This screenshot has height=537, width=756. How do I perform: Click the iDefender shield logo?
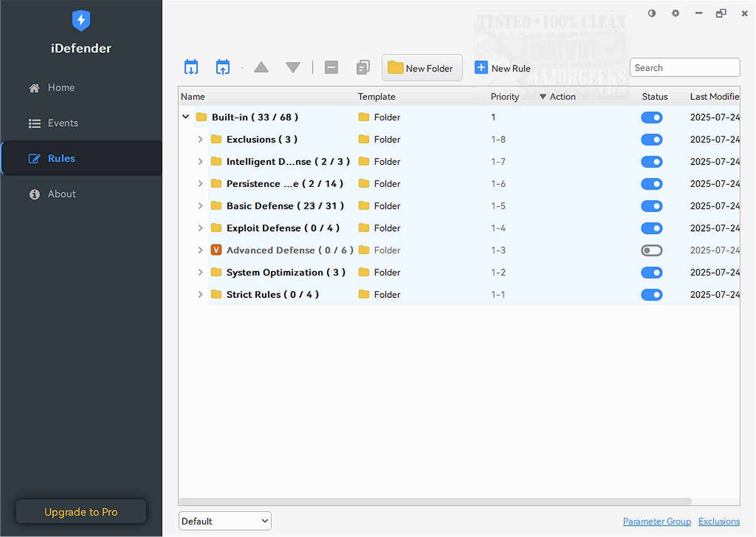point(81,21)
